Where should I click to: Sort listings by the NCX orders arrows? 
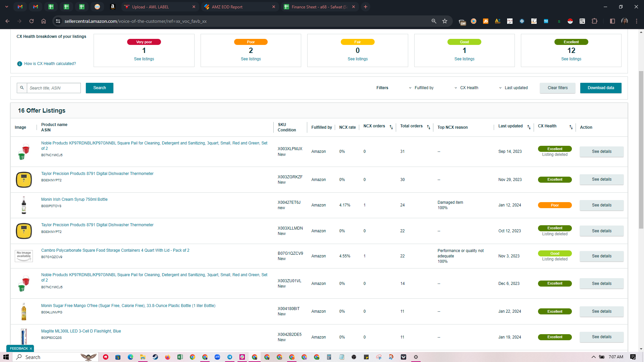tap(391, 127)
